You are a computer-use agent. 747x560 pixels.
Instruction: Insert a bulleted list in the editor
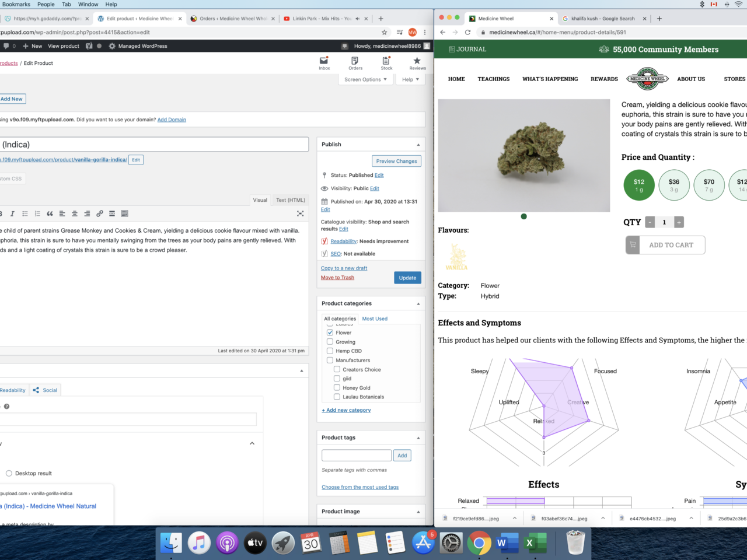(25, 214)
